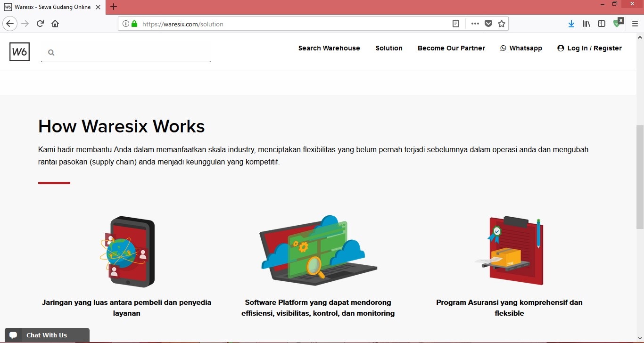
Task: Open the downloads panel
Action: 571,24
